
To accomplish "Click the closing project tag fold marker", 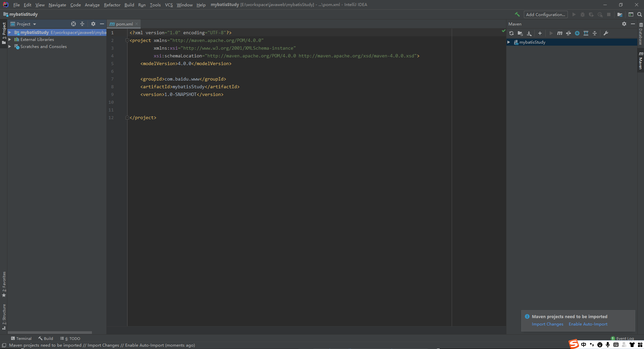I will [127, 118].
